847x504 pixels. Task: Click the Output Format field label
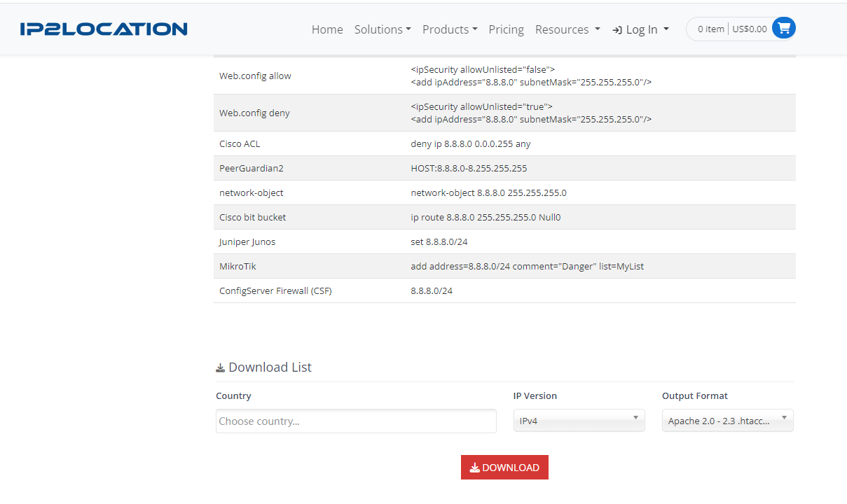click(x=695, y=396)
